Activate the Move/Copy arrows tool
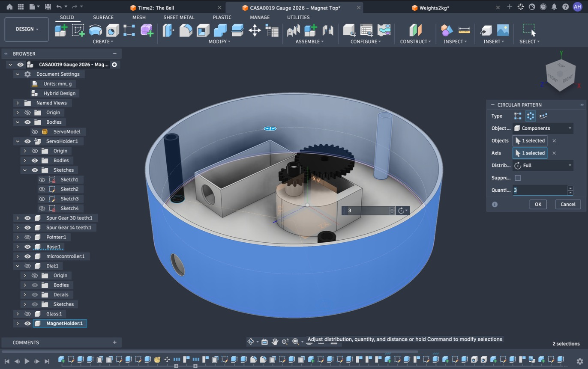This screenshot has height=369, width=588. click(255, 30)
